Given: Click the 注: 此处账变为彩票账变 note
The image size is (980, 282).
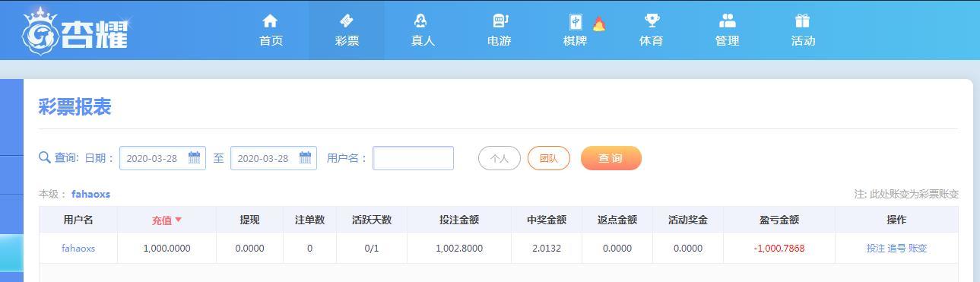Looking at the screenshot, I should 906,194.
